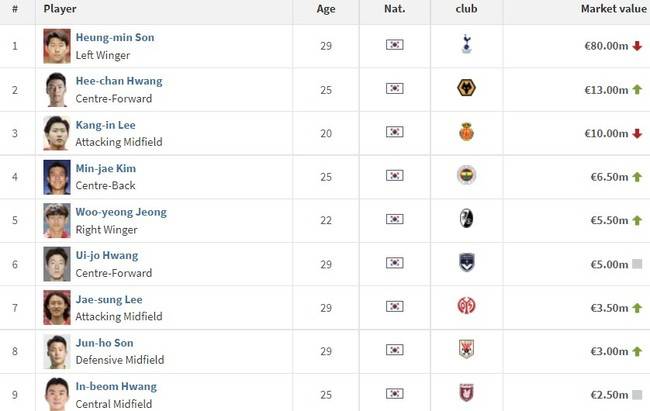Click Mainz crest in Jae-sung Lee row
650x411 pixels.
(466, 306)
